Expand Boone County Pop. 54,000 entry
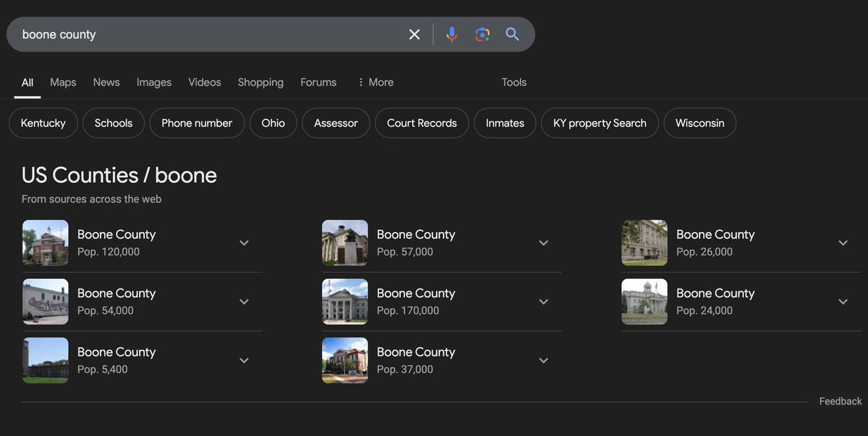The width and height of the screenshot is (868, 436). [244, 302]
